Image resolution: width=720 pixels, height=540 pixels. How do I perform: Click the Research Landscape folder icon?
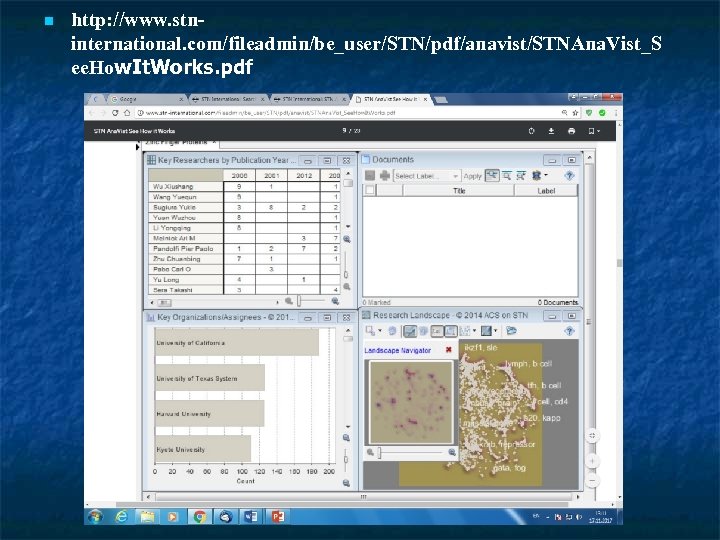coord(511,331)
